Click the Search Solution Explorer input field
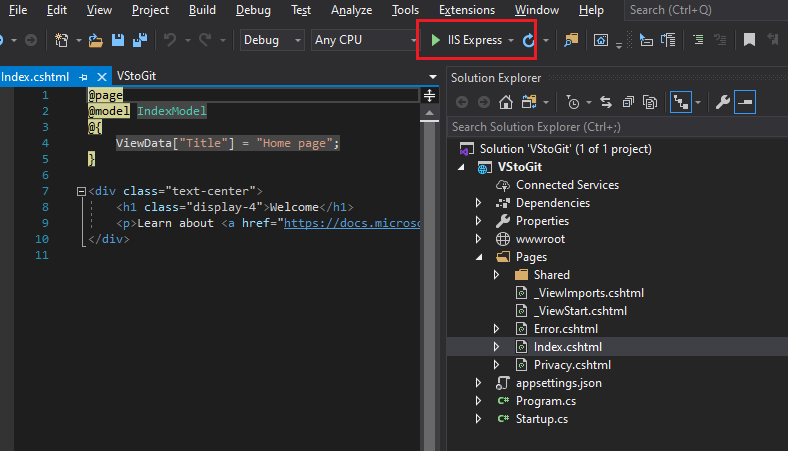This screenshot has width=788, height=451. (618, 127)
